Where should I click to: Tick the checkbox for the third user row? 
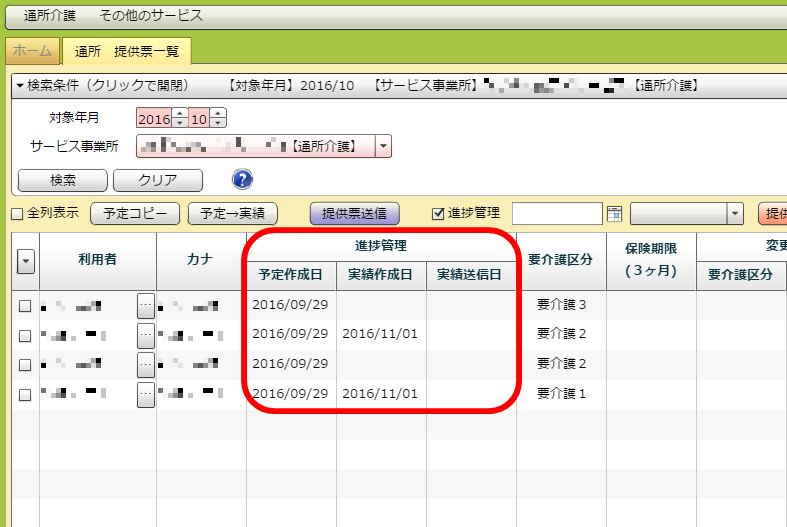(25, 365)
